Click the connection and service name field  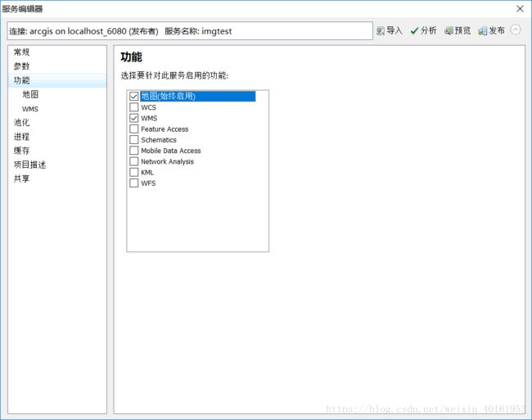190,31
